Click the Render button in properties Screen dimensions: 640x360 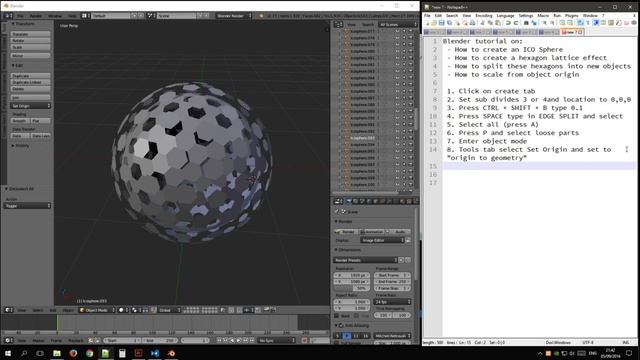tap(346, 232)
